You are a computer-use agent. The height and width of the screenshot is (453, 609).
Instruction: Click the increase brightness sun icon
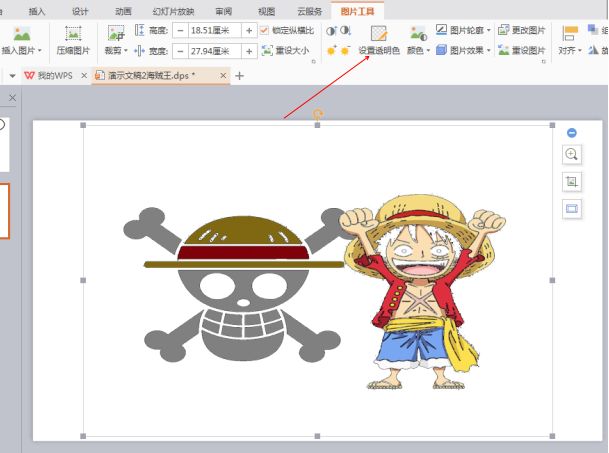(331, 51)
